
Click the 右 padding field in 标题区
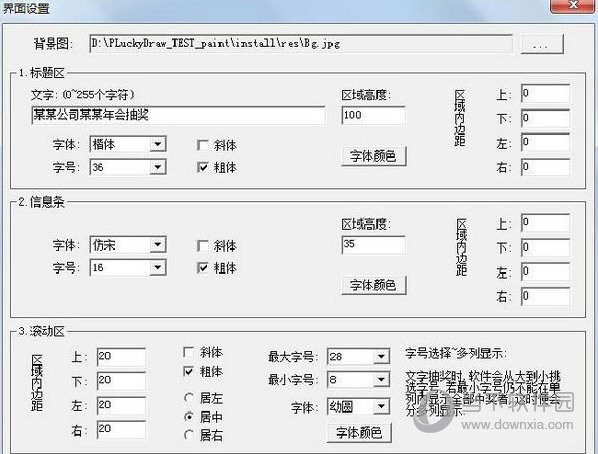click(545, 167)
